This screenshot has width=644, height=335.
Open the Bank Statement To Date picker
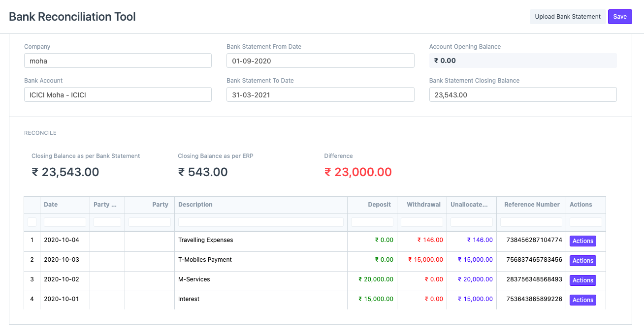320,94
